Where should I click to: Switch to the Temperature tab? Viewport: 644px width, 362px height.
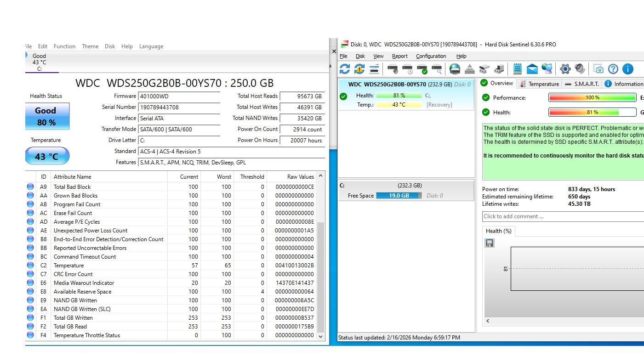point(539,84)
